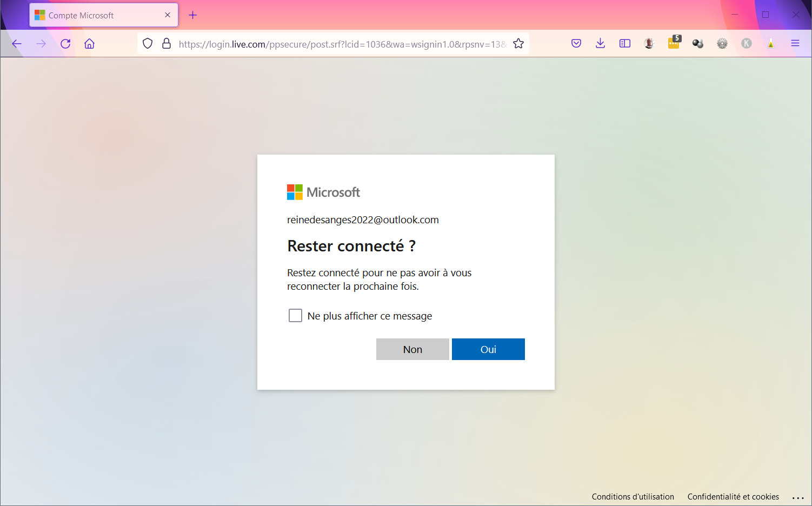The width and height of the screenshot is (812, 506).
Task: Open a new browser tab
Action: [x=192, y=15]
